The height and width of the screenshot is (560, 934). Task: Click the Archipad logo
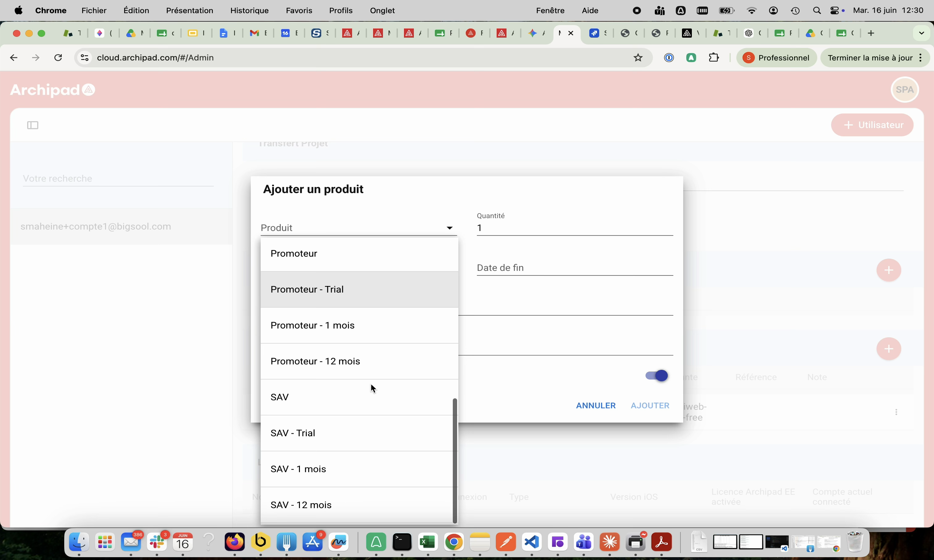coord(53,90)
